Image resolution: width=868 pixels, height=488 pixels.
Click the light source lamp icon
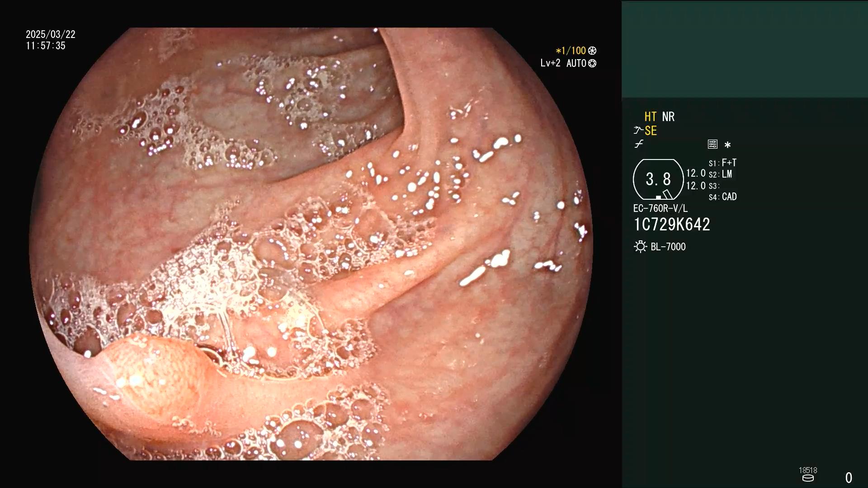(640, 247)
